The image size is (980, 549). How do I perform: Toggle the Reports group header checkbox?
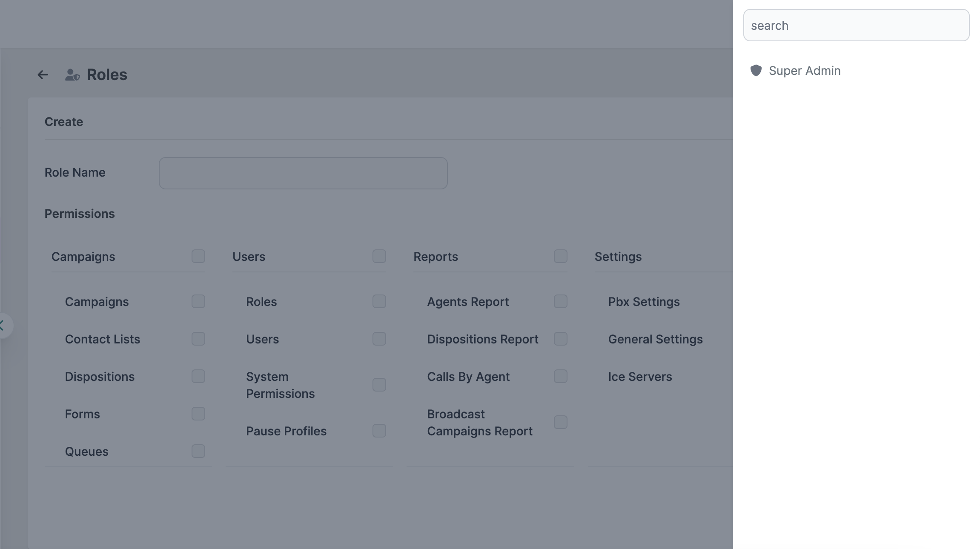click(561, 256)
